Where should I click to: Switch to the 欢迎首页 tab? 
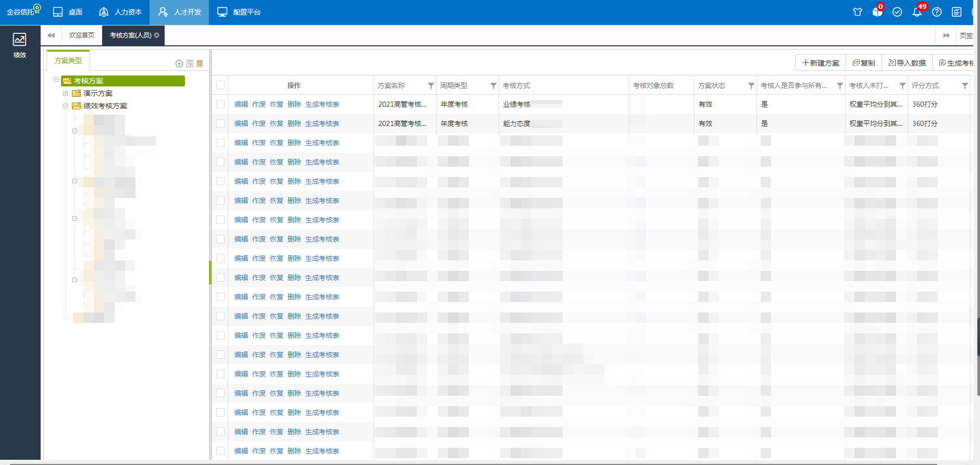tap(82, 35)
